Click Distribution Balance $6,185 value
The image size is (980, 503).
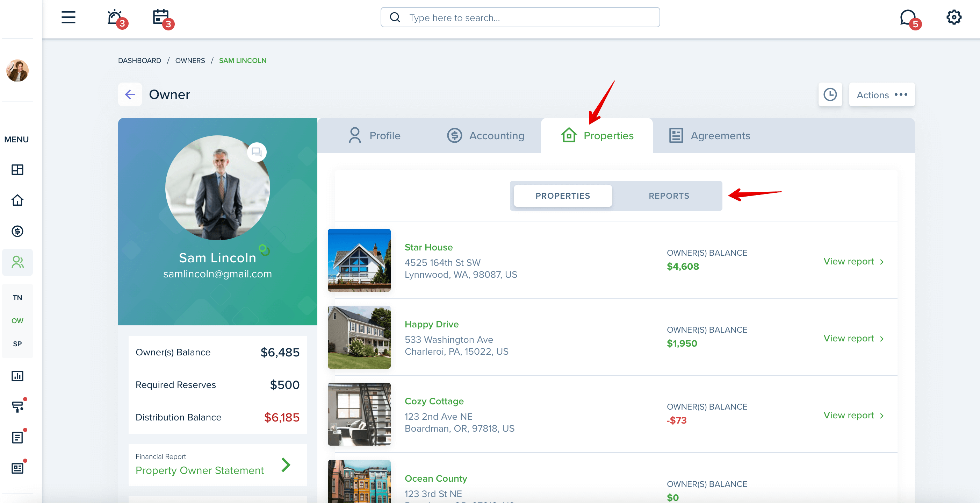[281, 417]
